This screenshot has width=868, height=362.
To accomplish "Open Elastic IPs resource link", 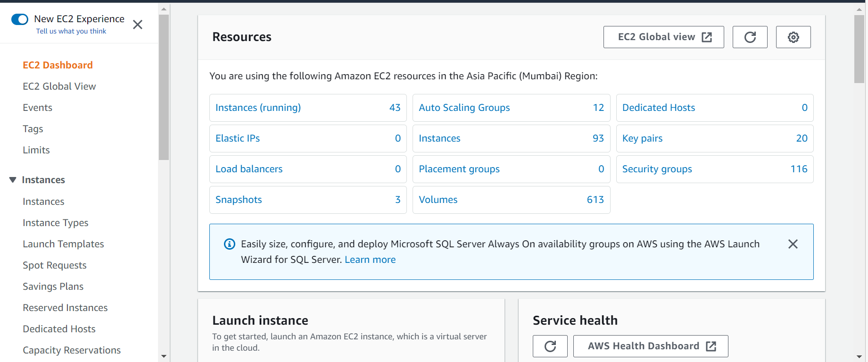I will click(238, 138).
